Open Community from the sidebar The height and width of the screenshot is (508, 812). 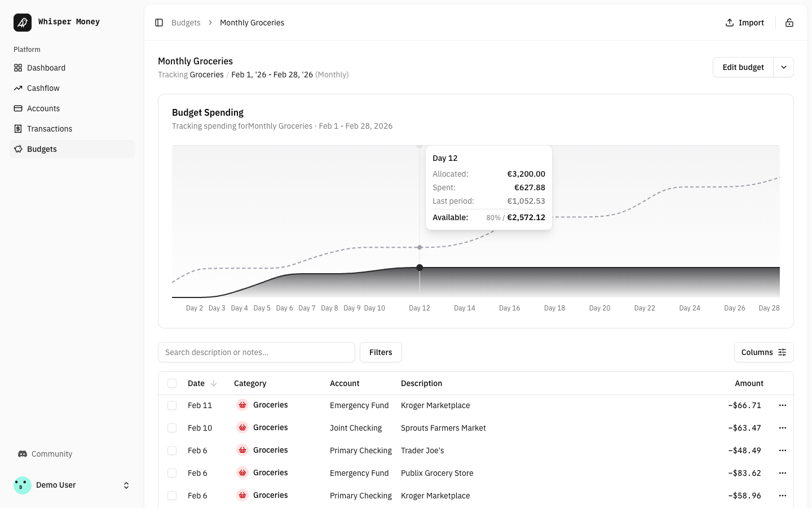coord(51,454)
